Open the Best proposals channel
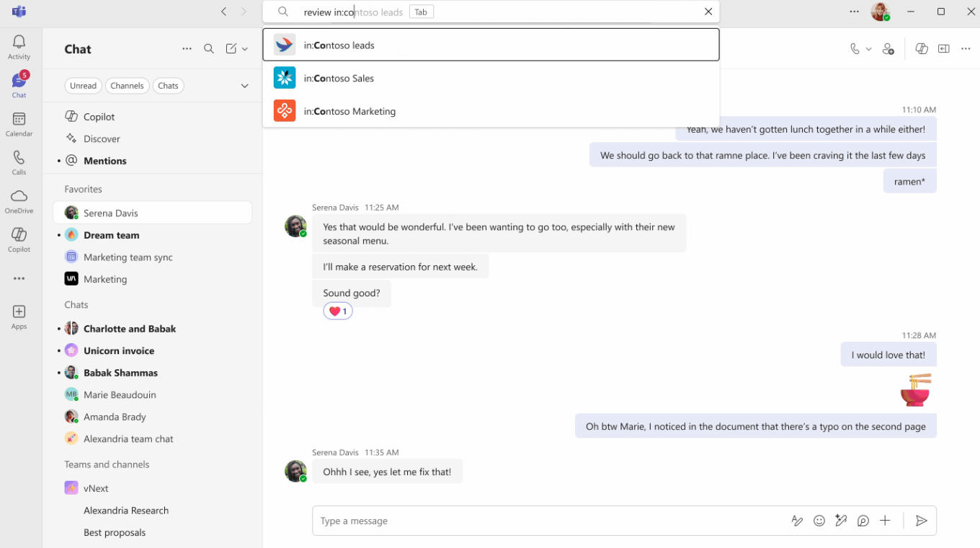This screenshot has width=980, height=548. (152, 532)
